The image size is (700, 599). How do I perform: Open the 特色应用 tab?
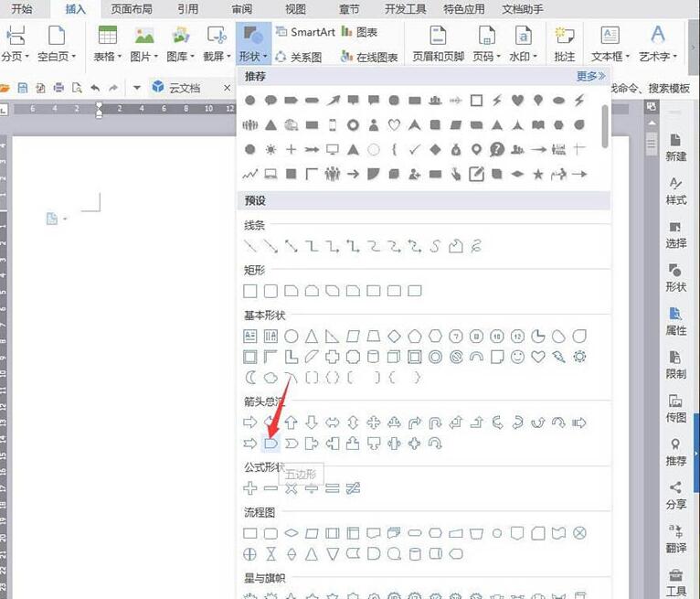click(464, 9)
